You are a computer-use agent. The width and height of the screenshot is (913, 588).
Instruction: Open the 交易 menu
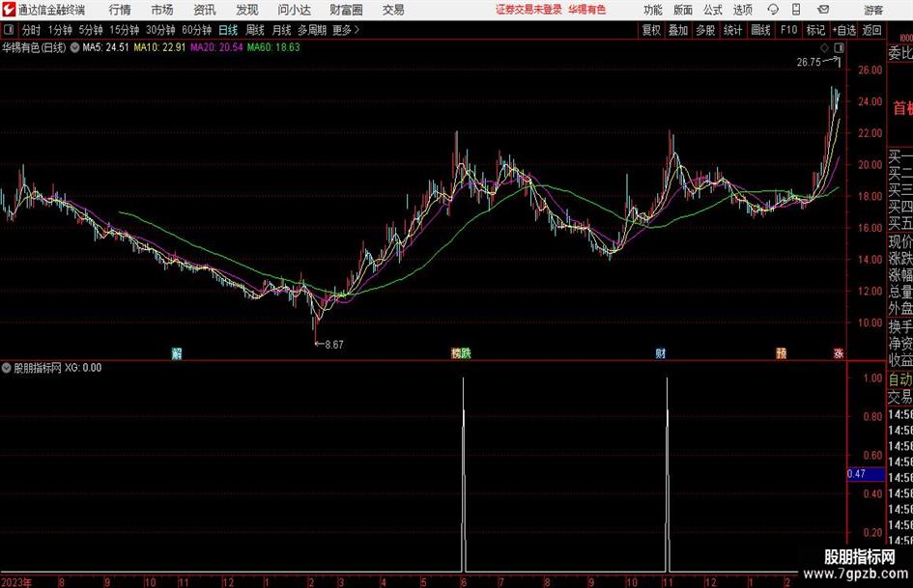pyautogui.click(x=393, y=10)
